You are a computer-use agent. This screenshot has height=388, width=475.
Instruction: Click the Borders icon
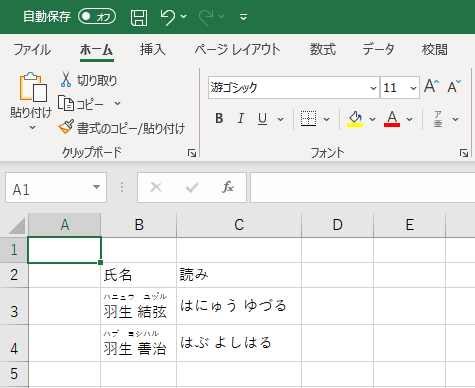pos(308,119)
